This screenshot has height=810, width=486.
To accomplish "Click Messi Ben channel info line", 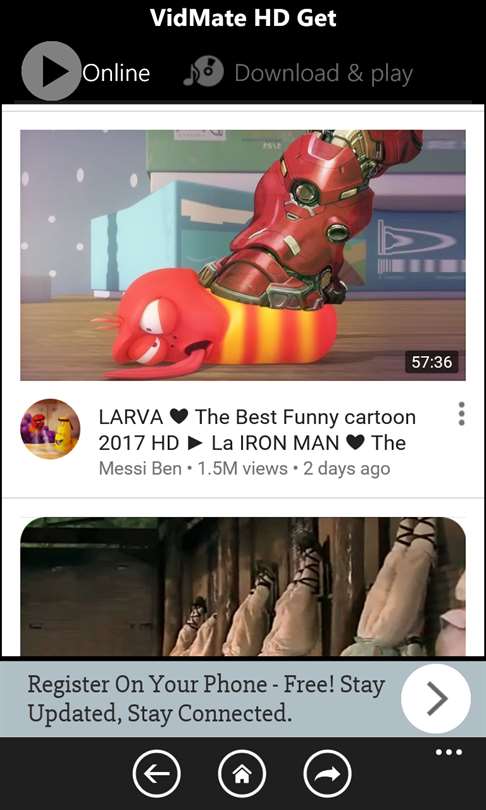I will tap(244, 469).
